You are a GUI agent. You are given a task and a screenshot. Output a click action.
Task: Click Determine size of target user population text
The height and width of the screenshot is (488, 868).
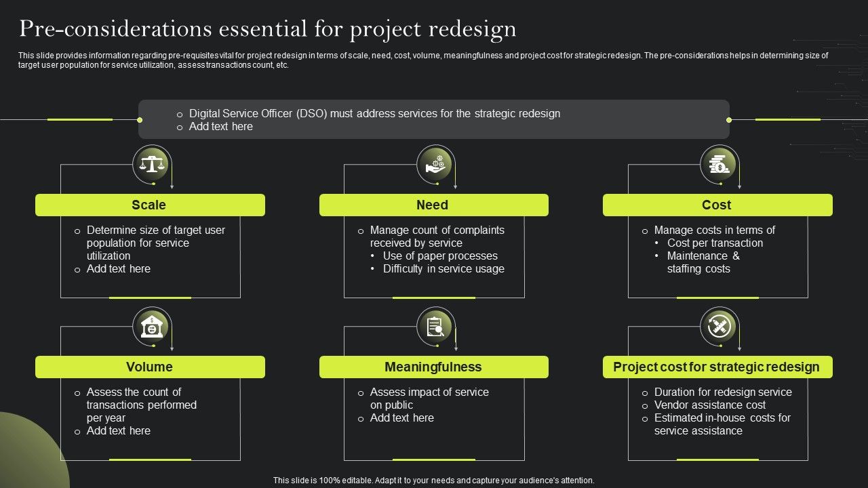click(x=155, y=243)
